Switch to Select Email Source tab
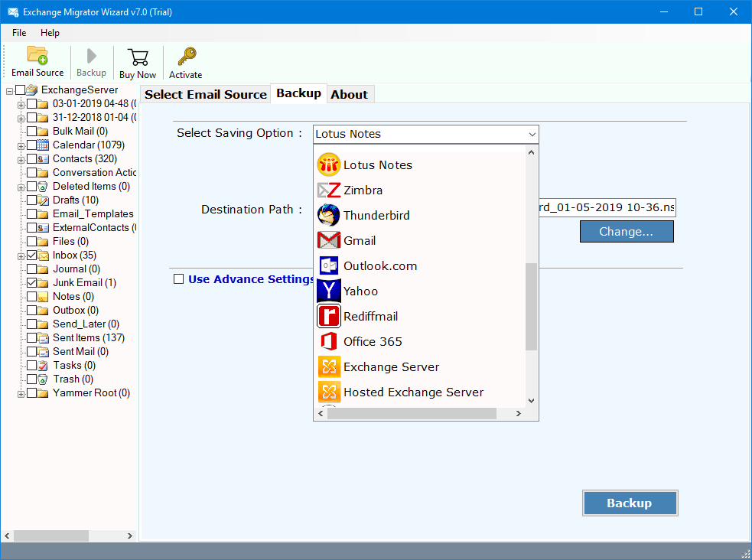The height and width of the screenshot is (560, 752). pos(205,94)
